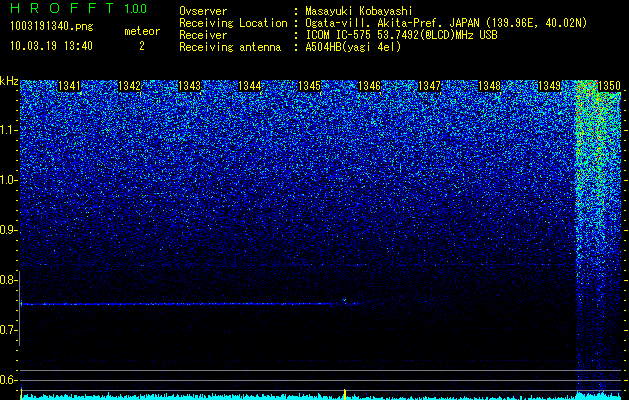Click the 1345 time marker label

(x=310, y=86)
